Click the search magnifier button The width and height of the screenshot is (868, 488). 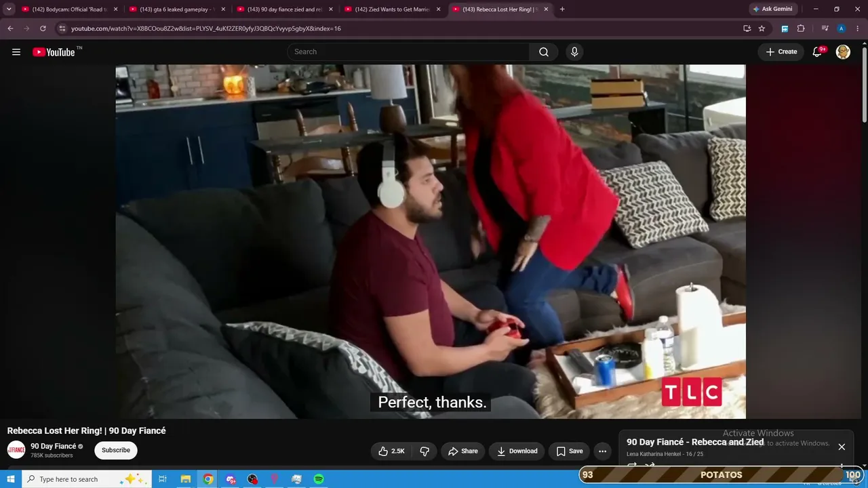click(x=544, y=52)
